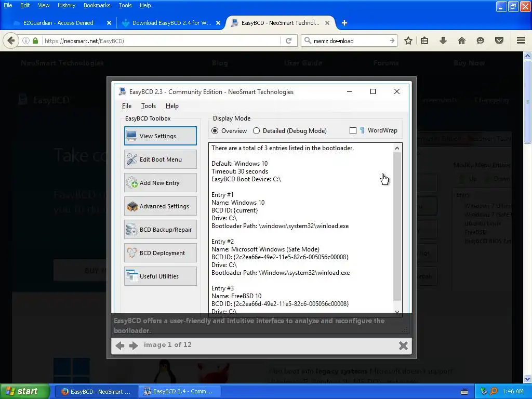Open the downloads arrow icon
The image size is (532, 399).
[x=443, y=41]
